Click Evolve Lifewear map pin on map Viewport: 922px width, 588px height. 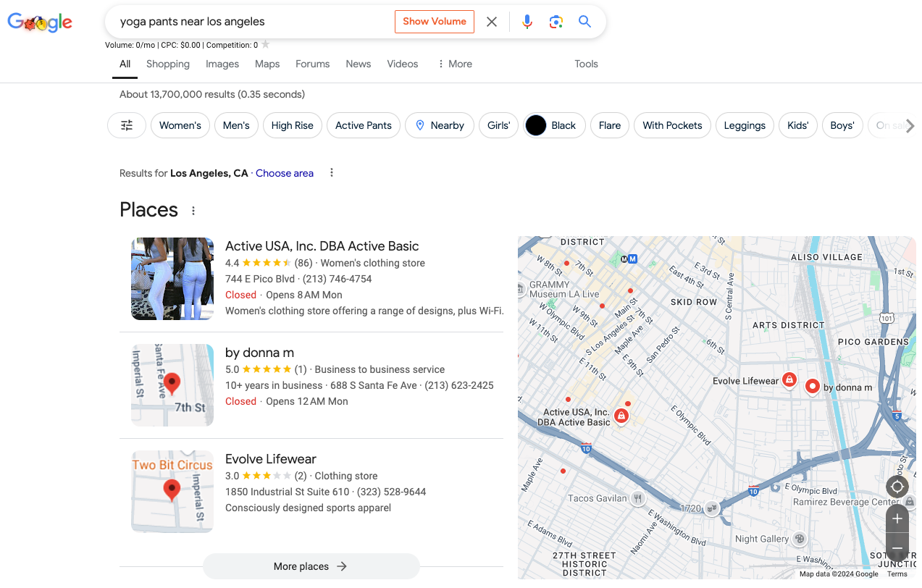tap(789, 379)
